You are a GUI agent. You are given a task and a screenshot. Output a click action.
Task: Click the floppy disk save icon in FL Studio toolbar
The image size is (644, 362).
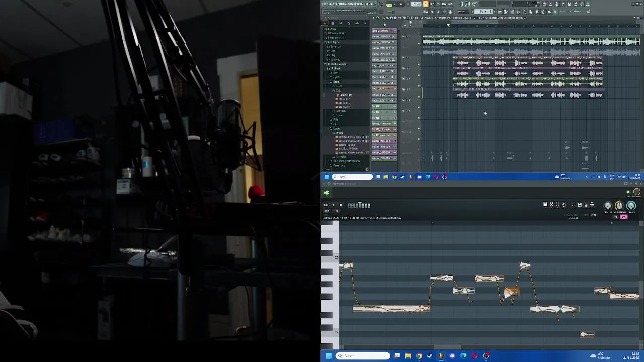569,4
